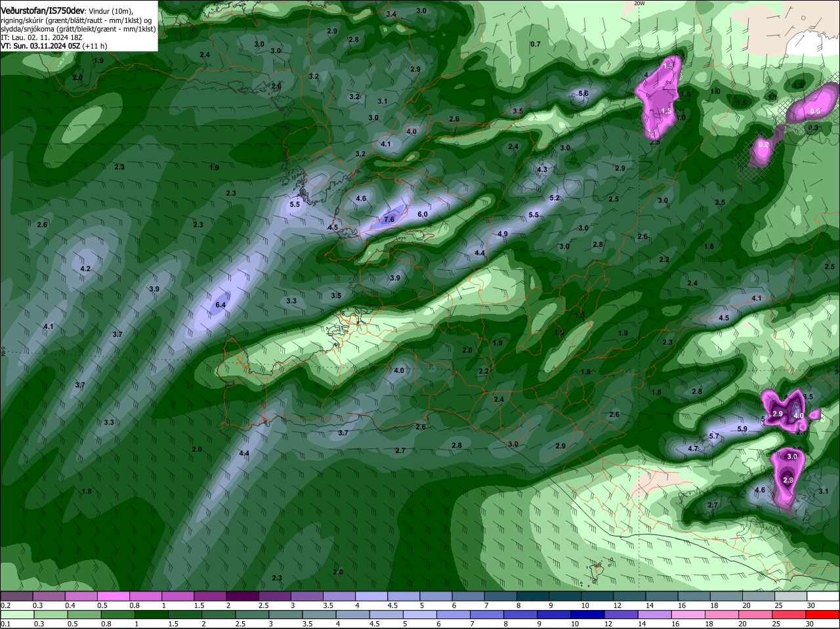This screenshot has width=840, height=629.
Task: Pick the top-row legend swatch starting at 8
Action: [533, 596]
